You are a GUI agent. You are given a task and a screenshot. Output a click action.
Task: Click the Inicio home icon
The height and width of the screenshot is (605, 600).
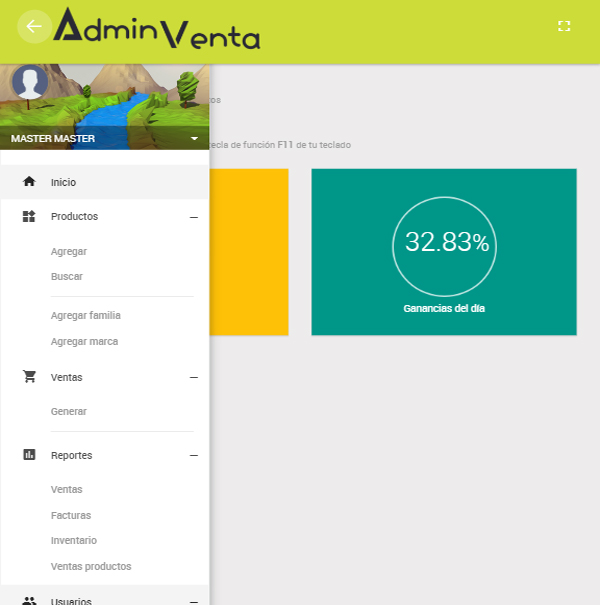pyautogui.click(x=29, y=182)
